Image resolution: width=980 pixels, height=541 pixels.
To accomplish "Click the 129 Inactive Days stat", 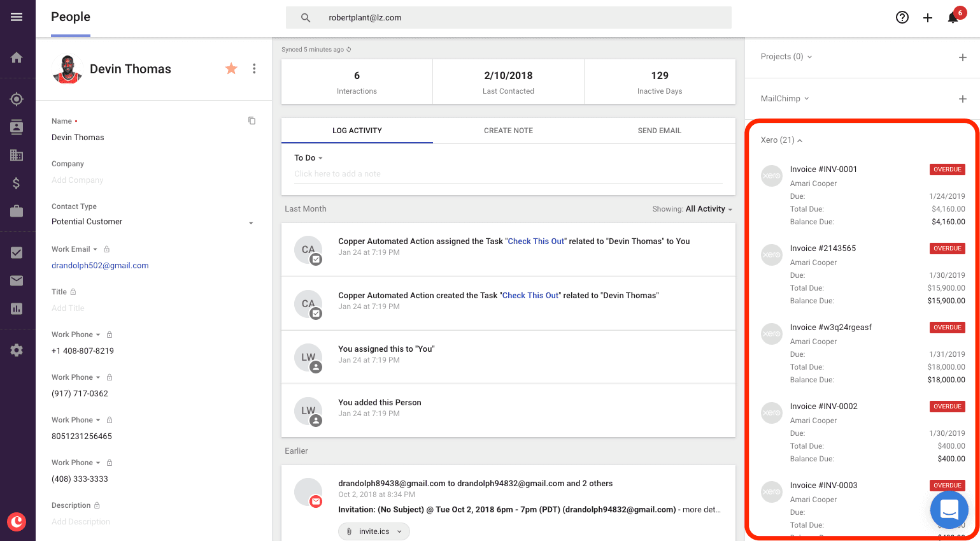I will tap(660, 82).
